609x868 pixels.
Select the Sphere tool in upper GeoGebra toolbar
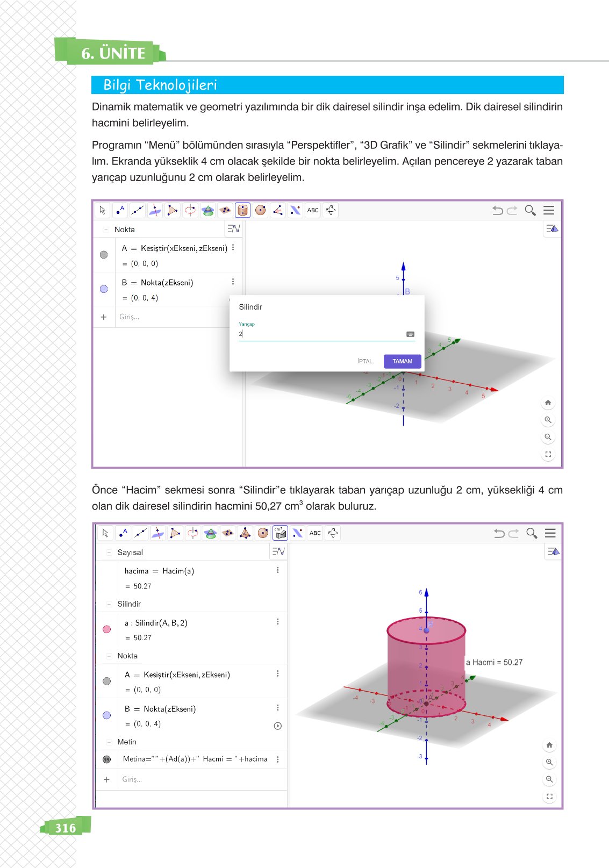pyautogui.click(x=261, y=210)
